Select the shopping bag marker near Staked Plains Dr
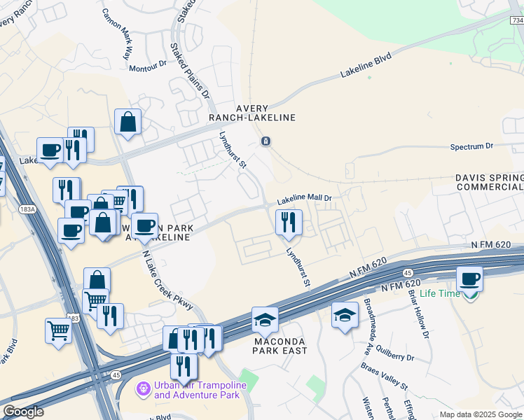This screenshot has width=524, height=420. pos(127,123)
